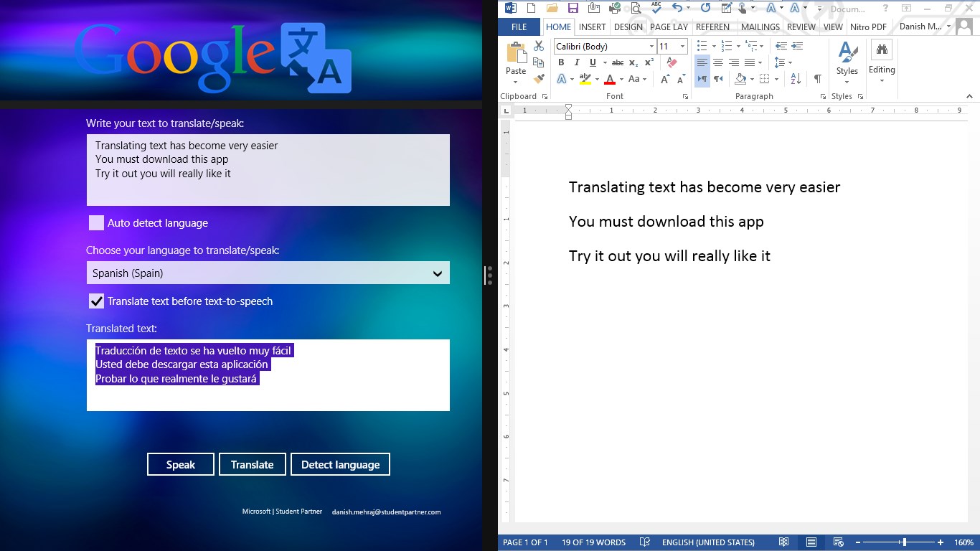Click into the text-to-translate input box
This screenshot has height=551, width=980.
click(x=268, y=170)
